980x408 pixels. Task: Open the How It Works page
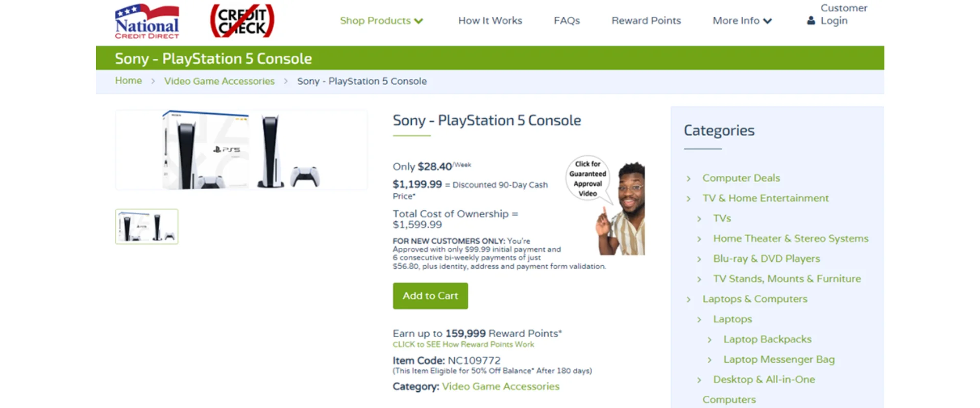point(490,20)
